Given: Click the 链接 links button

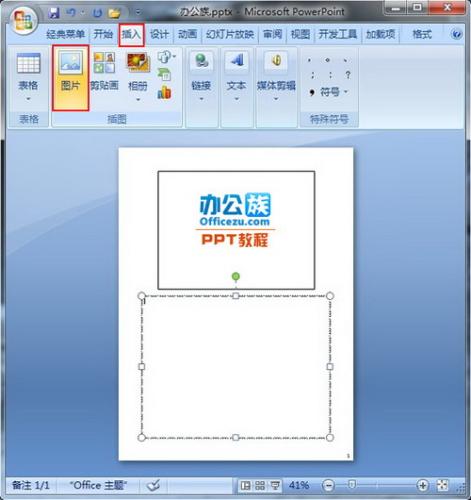Looking at the screenshot, I should (x=201, y=78).
